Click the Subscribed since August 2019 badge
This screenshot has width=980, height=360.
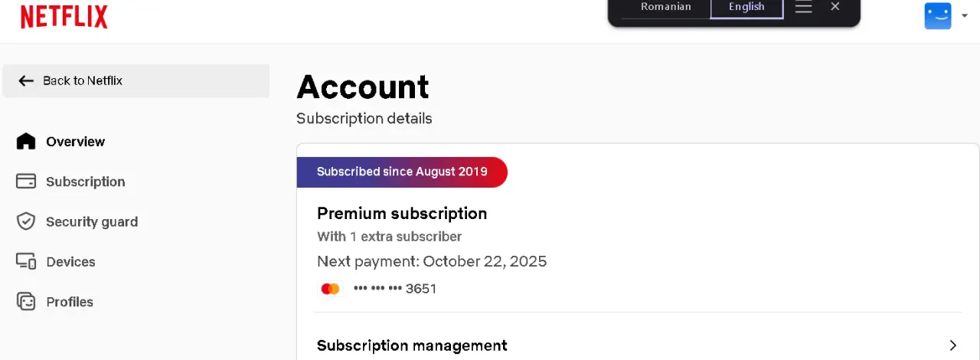coord(402,172)
